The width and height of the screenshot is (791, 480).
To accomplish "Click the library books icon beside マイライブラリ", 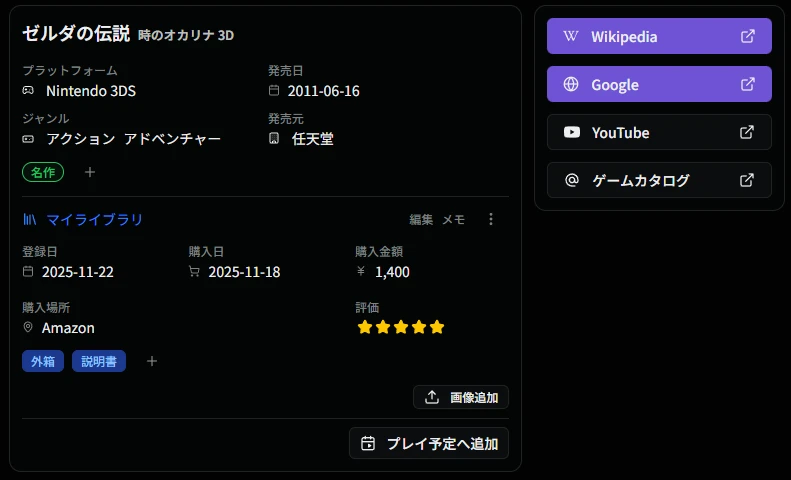I will (30, 219).
